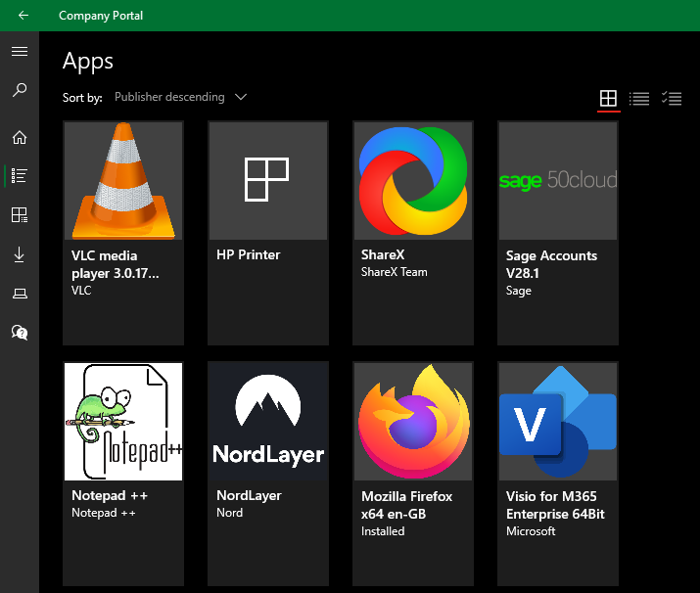
Task: Open the search icon in sidebar
Action: (x=20, y=90)
